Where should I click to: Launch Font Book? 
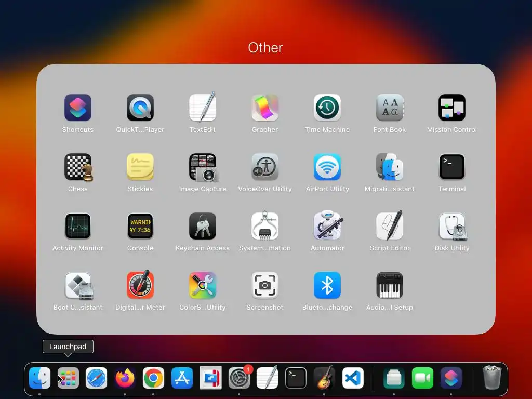click(390, 108)
